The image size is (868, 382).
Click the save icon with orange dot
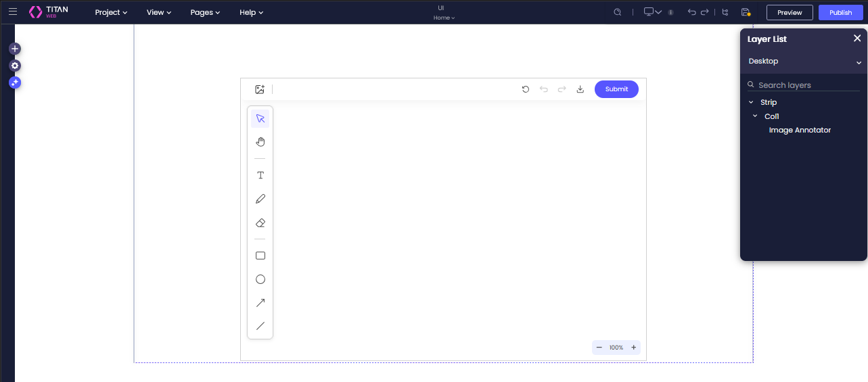click(746, 12)
